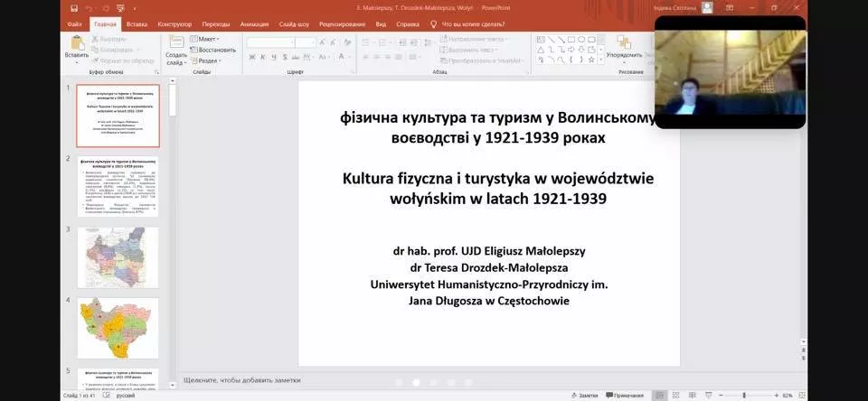Expand the Section (Раздел) dropdown
This screenshot has width=868, height=401.
(x=207, y=61)
